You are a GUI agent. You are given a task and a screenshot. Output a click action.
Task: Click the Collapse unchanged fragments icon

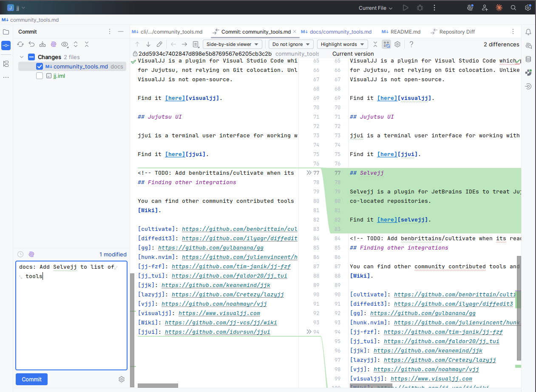pos(375,44)
